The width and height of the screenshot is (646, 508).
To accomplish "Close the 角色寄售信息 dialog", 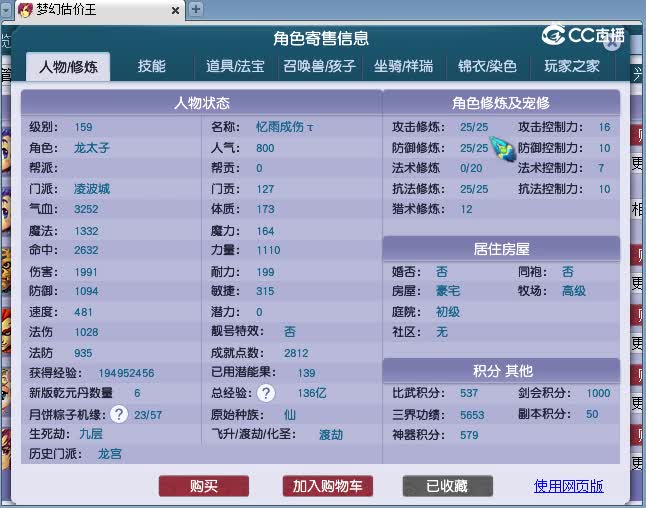I will click(x=612, y=44).
